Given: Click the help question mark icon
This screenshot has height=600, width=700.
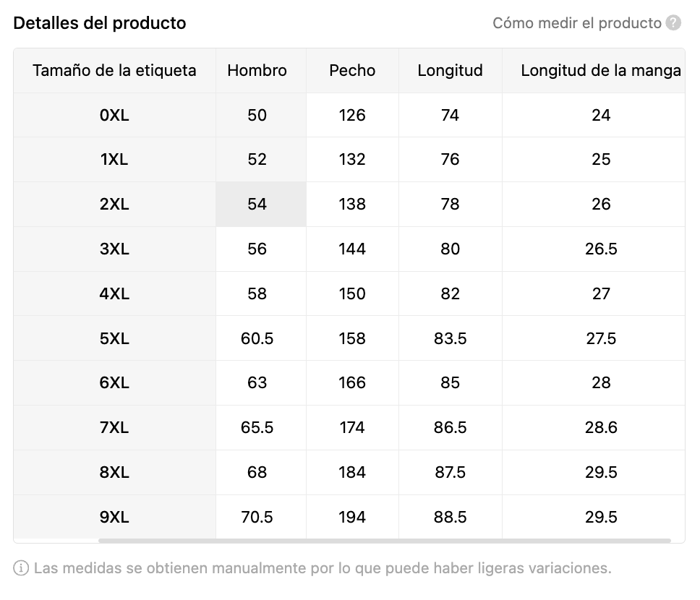Looking at the screenshot, I should coord(673,23).
